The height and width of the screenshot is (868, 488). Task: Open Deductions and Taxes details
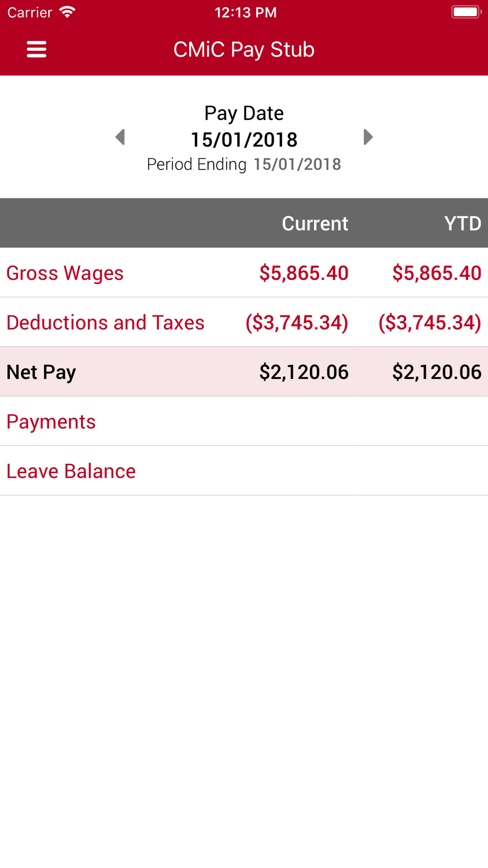tap(244, 322)
